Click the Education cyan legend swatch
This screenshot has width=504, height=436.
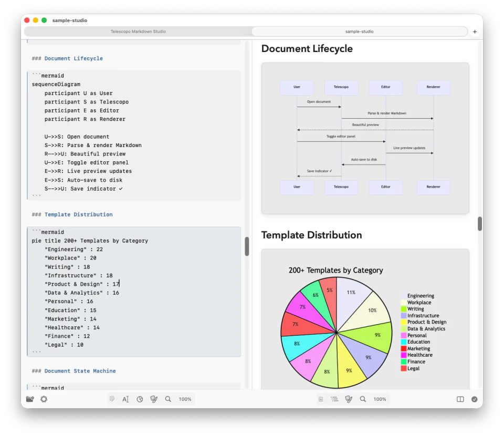point(403,342)
